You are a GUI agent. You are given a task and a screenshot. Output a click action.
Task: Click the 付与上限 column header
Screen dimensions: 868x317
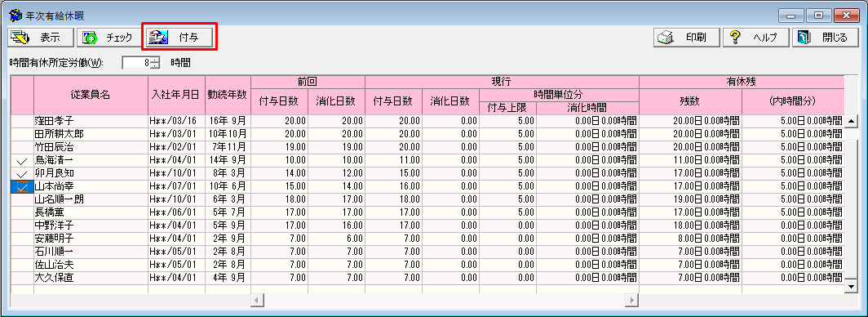point(507,108)
